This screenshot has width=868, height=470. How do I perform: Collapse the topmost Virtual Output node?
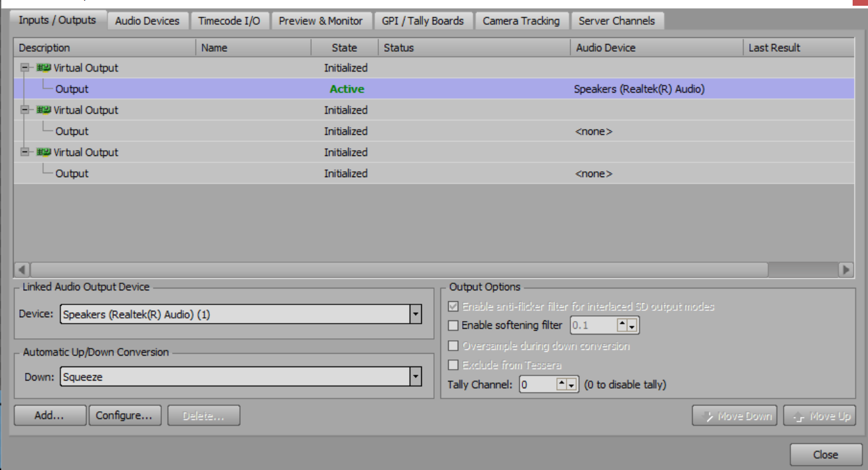(25, 68)
